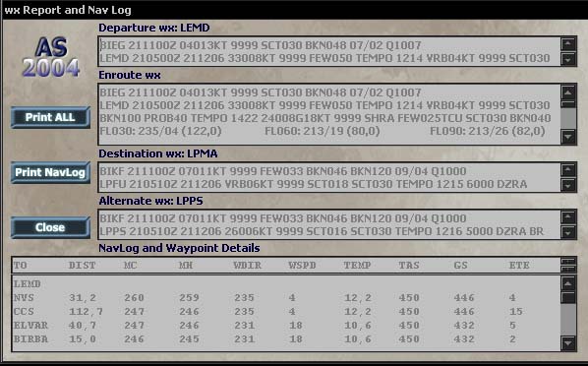588x366 pixels.
Task: Click the PROB40 TEMPO line in Enroute wx
Action: pos(325,118)
